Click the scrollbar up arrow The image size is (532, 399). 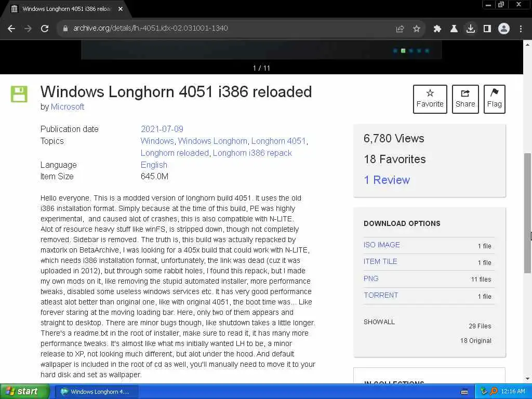528,45
